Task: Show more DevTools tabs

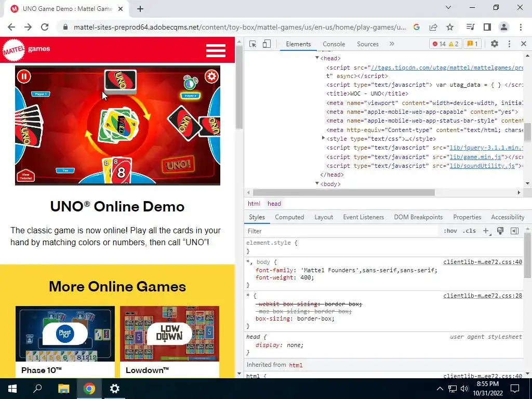Action: tap(392, 44)
